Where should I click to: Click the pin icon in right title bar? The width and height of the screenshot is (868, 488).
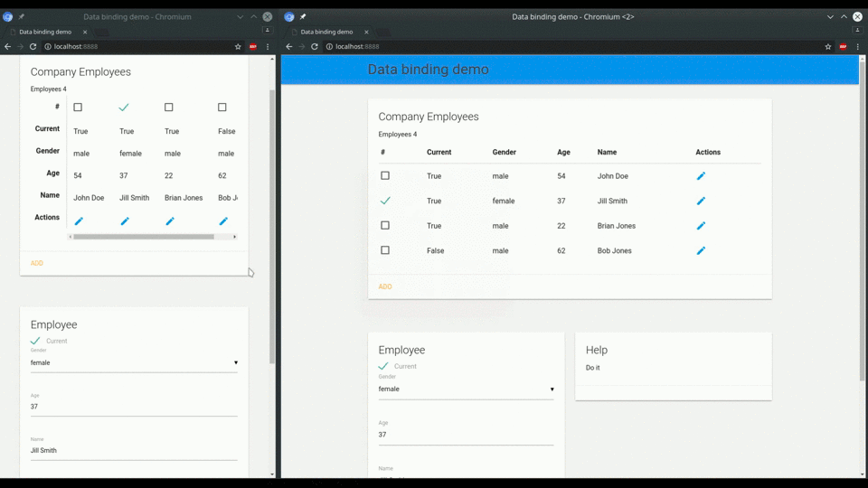click(x=303, y=16)
